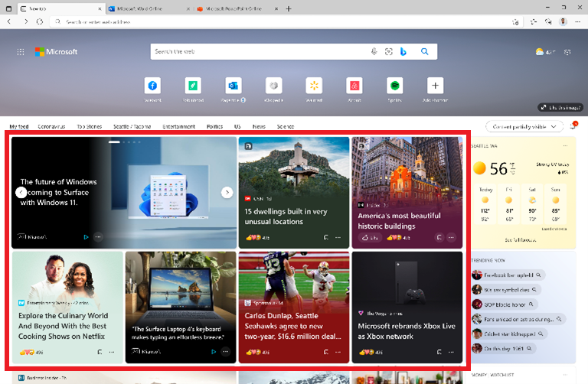
Task: Open the Wikipedia quick link tile
Action: (x=274, y=86)
